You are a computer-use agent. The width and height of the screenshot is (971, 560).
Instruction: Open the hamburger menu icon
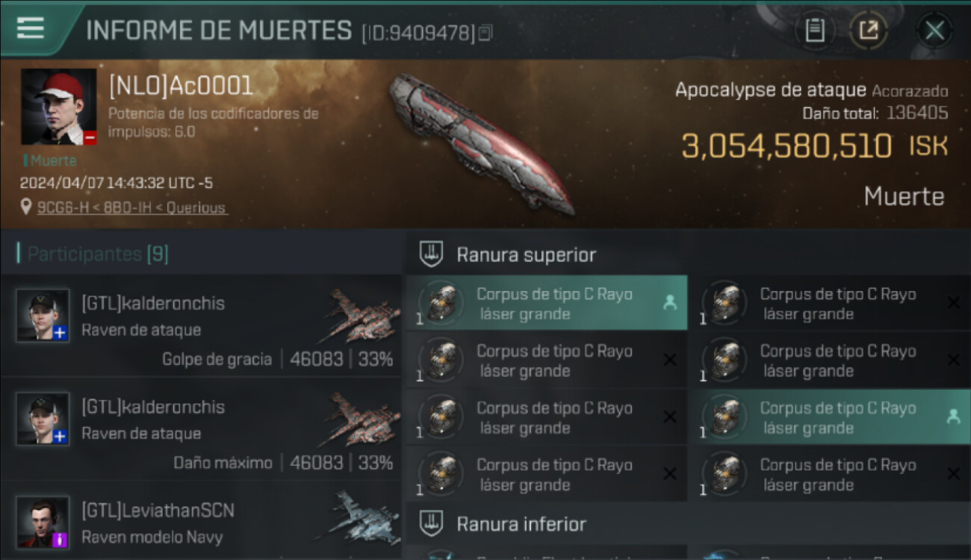point(30,28)
